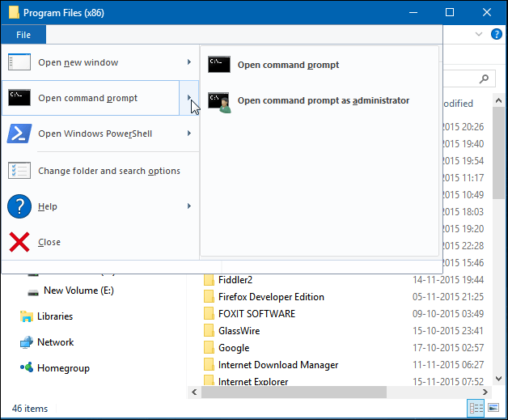Select Open command prompt as administrator

pyautogui.click(x=323, y=101)
